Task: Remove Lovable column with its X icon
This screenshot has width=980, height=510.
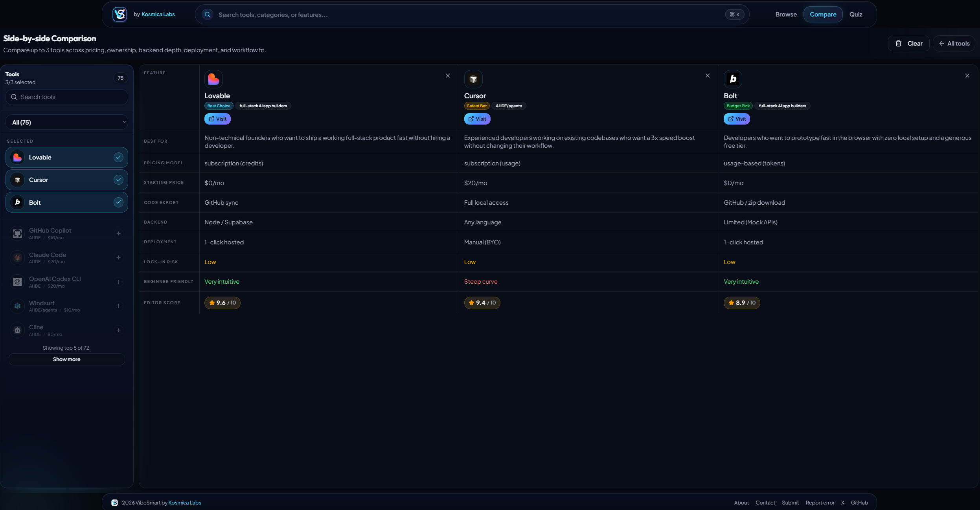Action: (x=448, y=76)
